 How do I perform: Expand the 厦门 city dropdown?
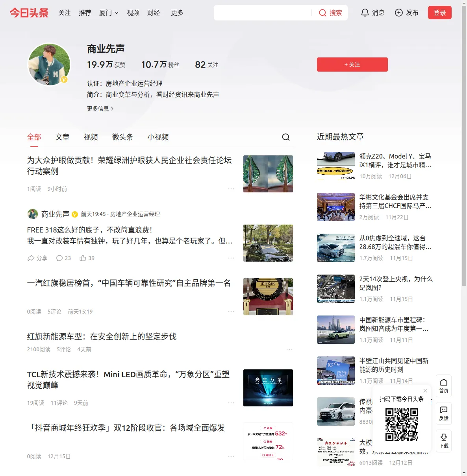(109, 13)
